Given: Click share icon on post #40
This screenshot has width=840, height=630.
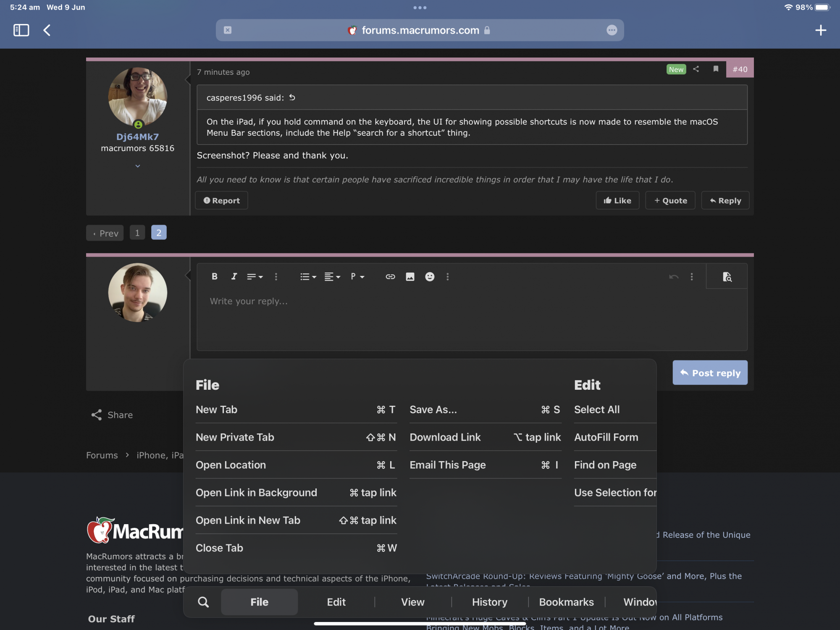Looking at the screenshot, I should pos(696,69).
